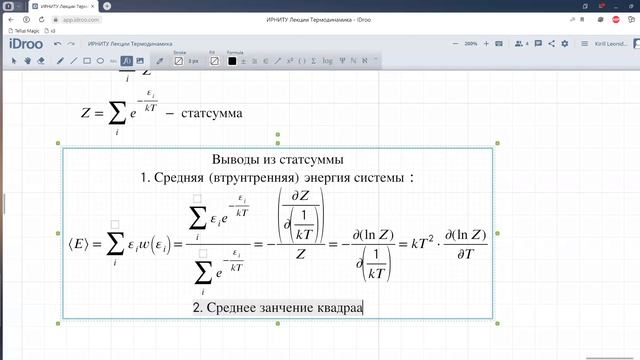Open the Kirill Leonid... user account
The height and width of the screenshot is (360, 640).
point(611,44)
